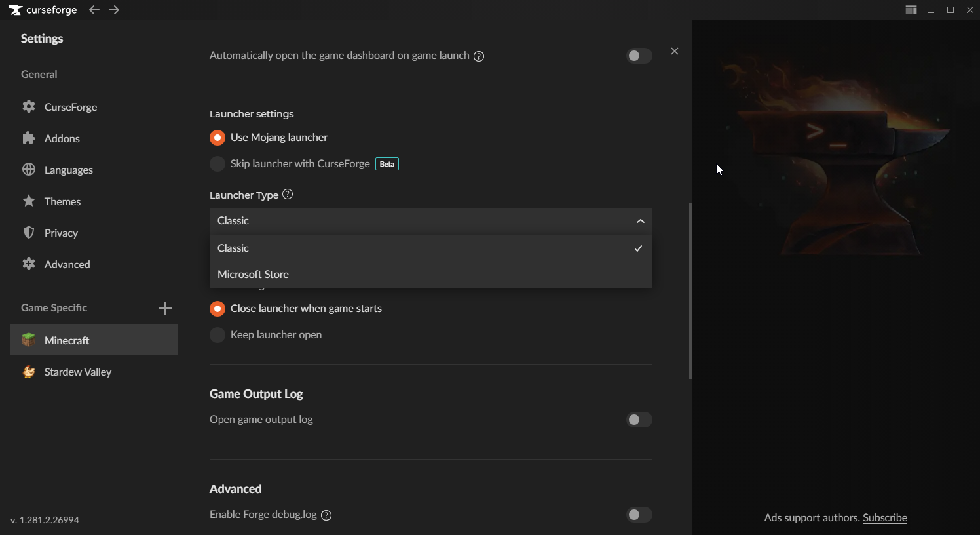Screen dimensions: 980x535
Task: Click the Launcher Type label
Action: coord(244,195)
